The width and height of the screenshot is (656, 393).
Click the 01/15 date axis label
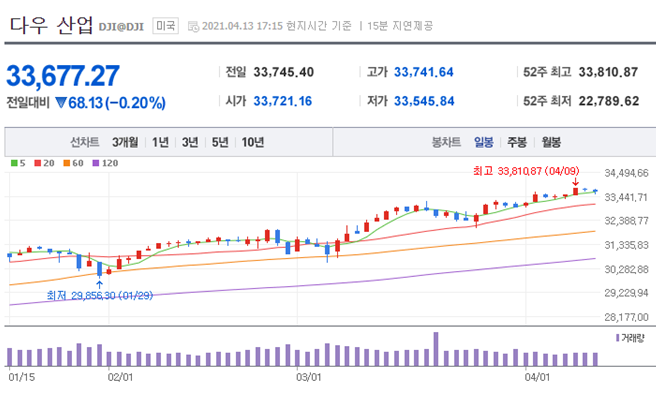pyautogui.click(x=22, y=378)
